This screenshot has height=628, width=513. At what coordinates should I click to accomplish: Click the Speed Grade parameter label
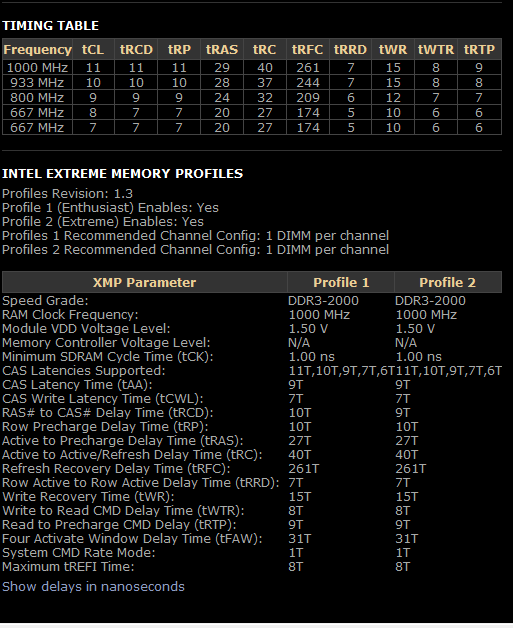[x=45, y=300]
